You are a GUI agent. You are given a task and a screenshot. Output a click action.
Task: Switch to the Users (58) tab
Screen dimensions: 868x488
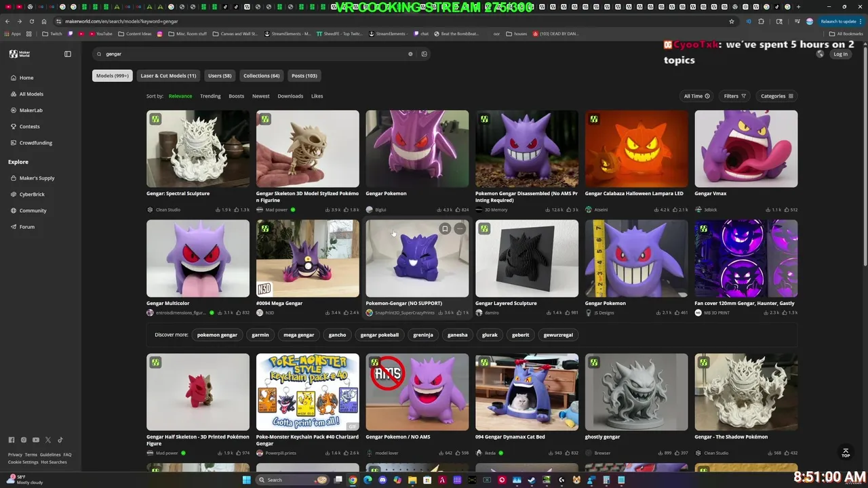220,76
